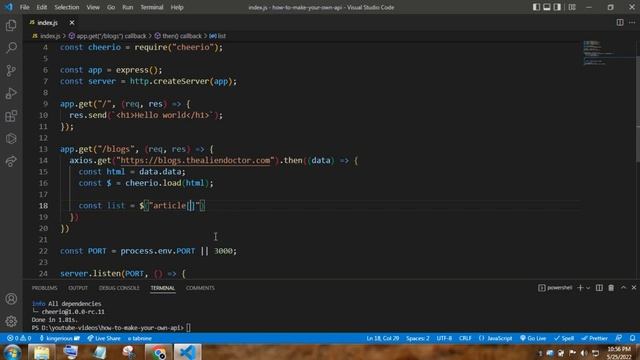Expand the then() callback breadcrumb
This screenshot has width=640, height=360.
178,36
